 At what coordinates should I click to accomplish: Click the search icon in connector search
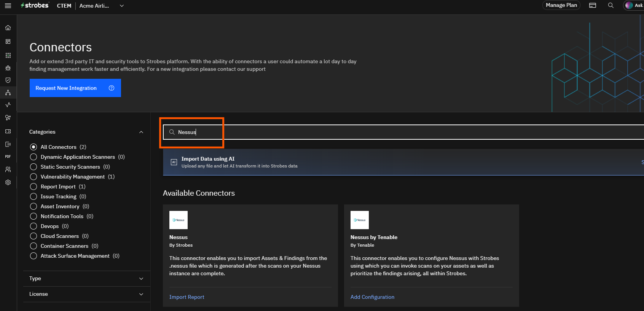pos(172,132)
